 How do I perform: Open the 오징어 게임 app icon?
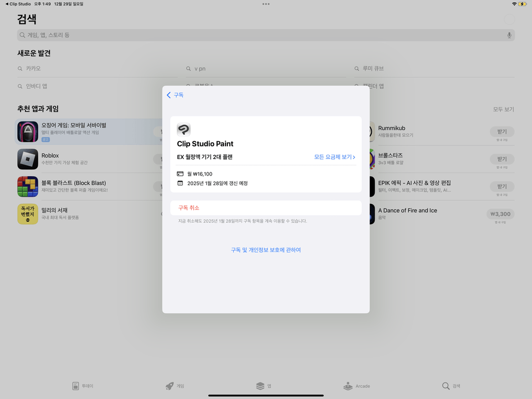pyautogui.click(x=28, y=132)
